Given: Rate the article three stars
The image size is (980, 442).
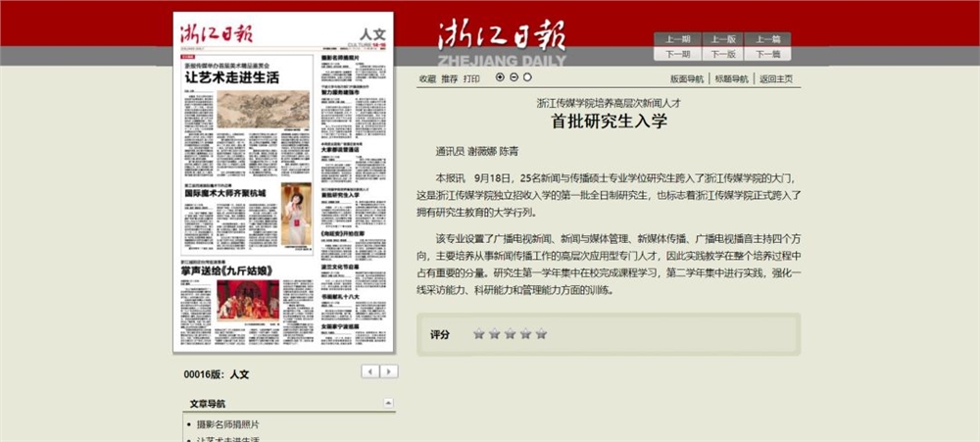Looking at the screenshot, I should [x=510, y=334].
